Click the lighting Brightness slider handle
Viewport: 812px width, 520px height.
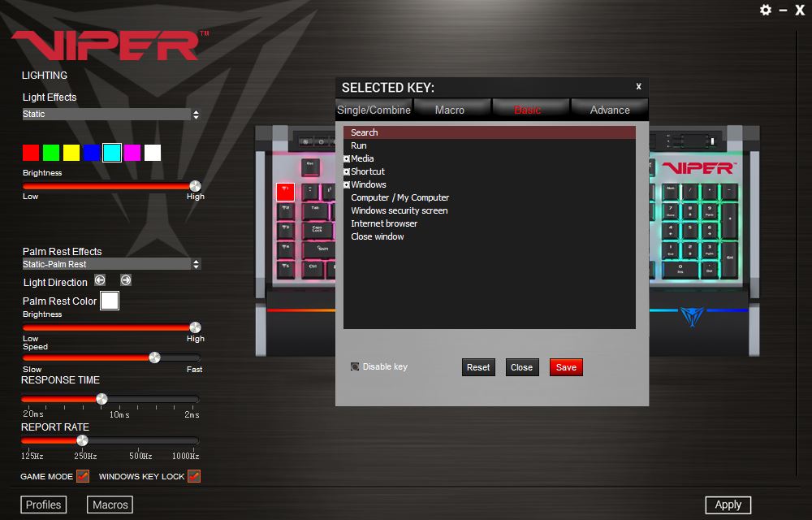point(195,186)
